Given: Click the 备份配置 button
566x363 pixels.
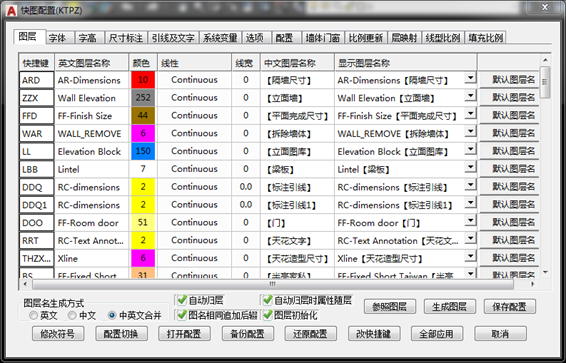Looking at the screenshot, I should [248, 334].
